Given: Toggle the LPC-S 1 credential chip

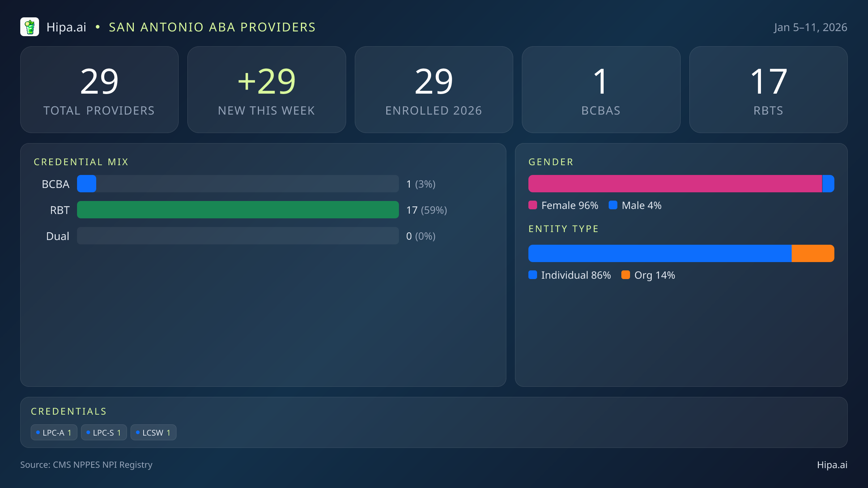Looking at the screenshot, I should click(x=104, y=432).
